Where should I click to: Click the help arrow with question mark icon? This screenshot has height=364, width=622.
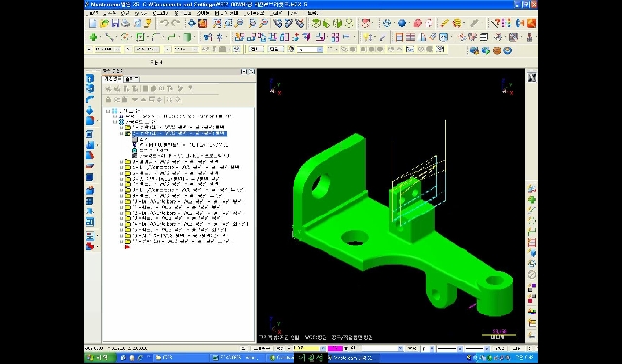(495, 23)
